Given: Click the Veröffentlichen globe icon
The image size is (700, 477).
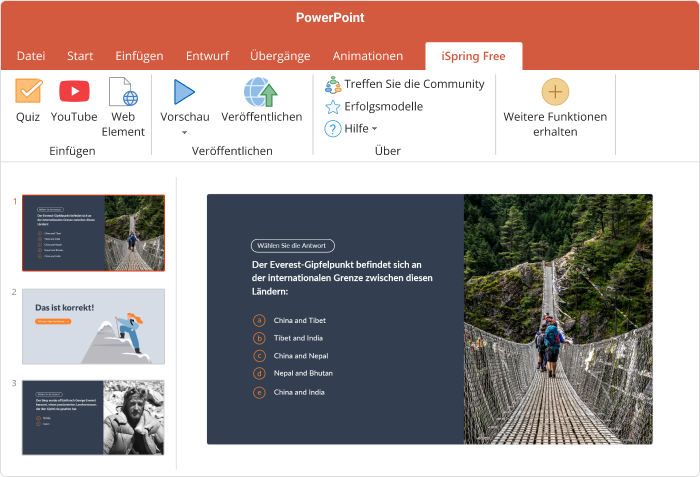Looking at the screenshot, I should (261, 92).
